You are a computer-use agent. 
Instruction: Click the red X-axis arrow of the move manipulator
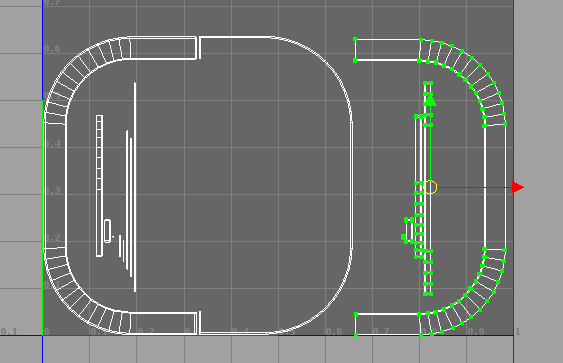click(517, 187)
